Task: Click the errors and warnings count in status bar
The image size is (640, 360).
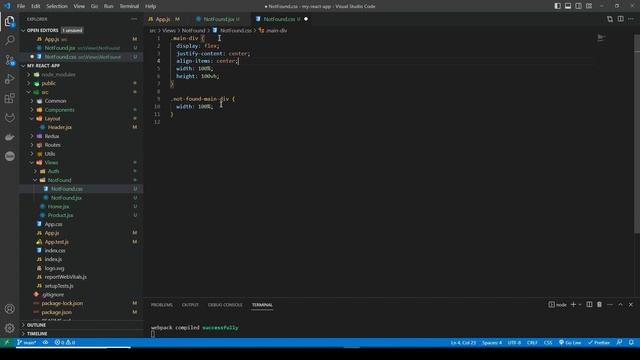Action: coord(65,342)
